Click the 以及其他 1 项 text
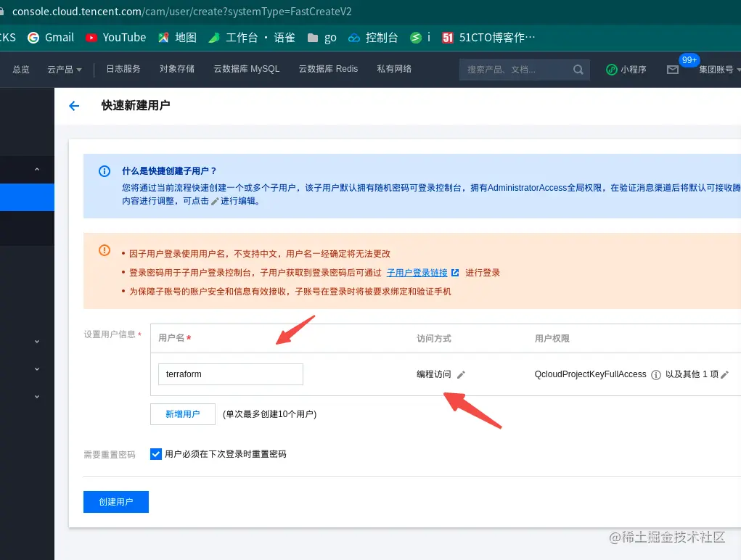Viewport: 741px width, 560px height. point(692,374)
